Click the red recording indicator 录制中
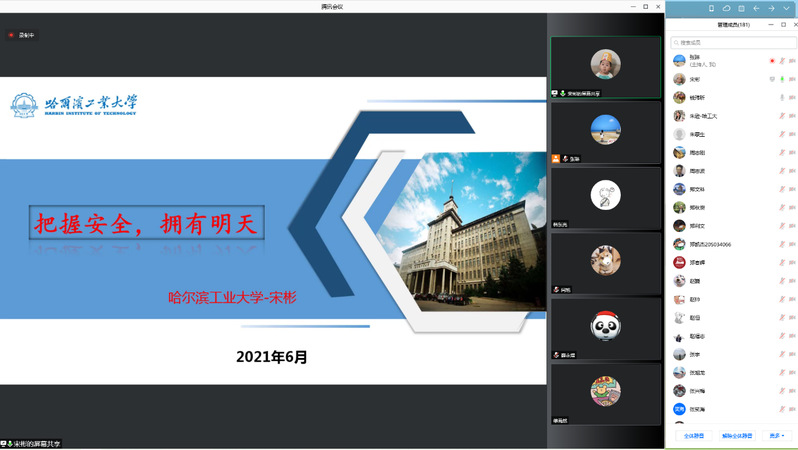 tap(21, 35)
